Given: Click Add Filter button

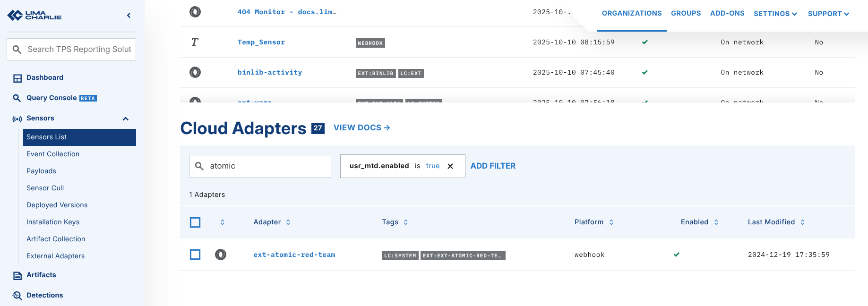Looking at the screenshot, I should pos(493,166).
